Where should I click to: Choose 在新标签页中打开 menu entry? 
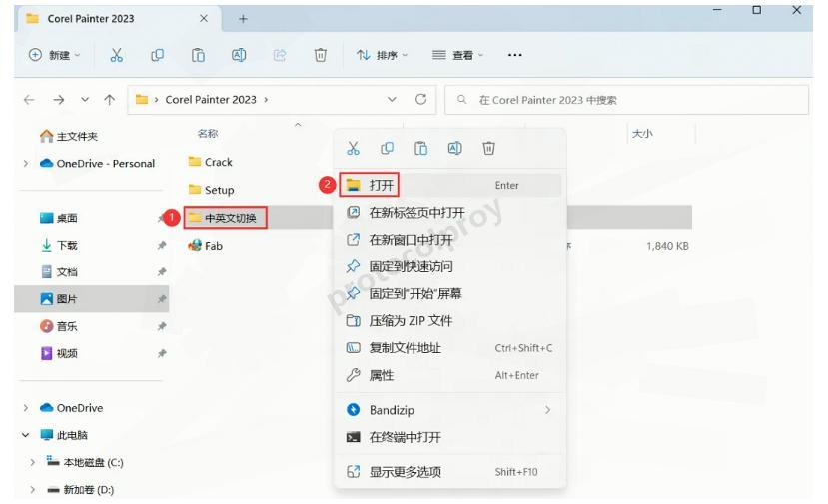click(x=449, y=213)
